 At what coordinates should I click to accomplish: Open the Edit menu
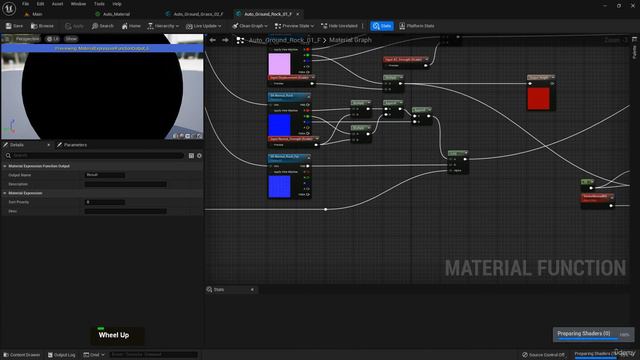[x=40, y=4]
